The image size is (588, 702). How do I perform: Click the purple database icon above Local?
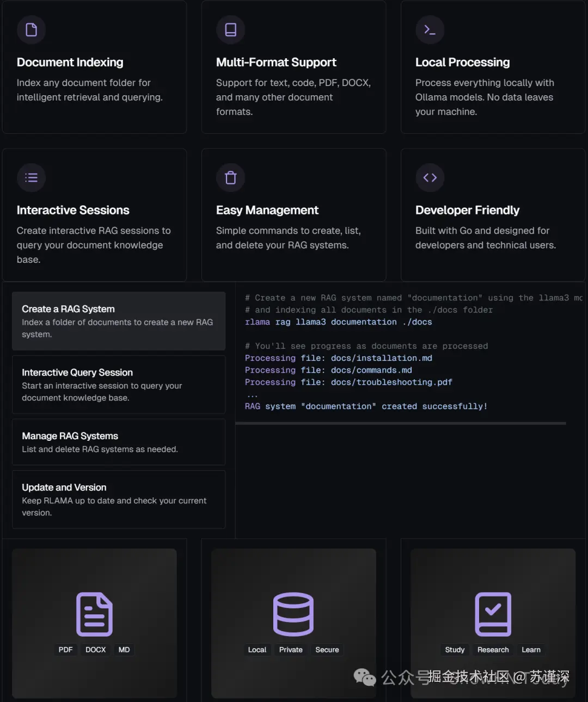point(293,614)
